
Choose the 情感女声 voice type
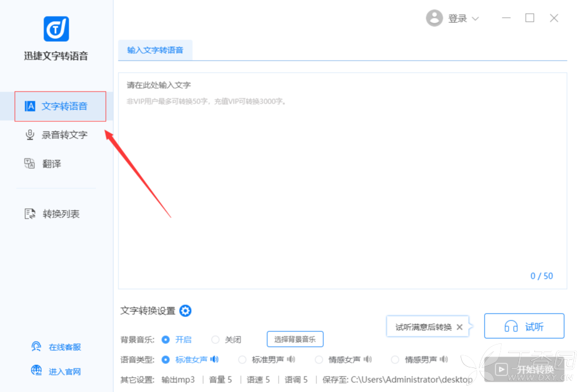pos(319,360)
